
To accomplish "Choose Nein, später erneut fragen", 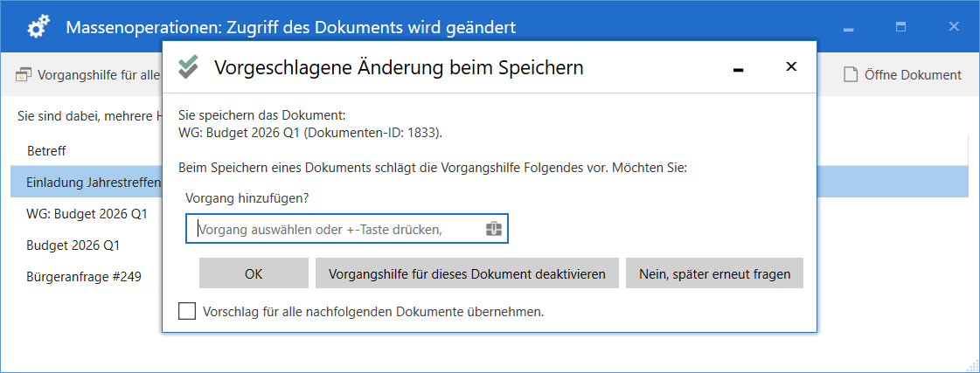I will (x=714, y=273).
